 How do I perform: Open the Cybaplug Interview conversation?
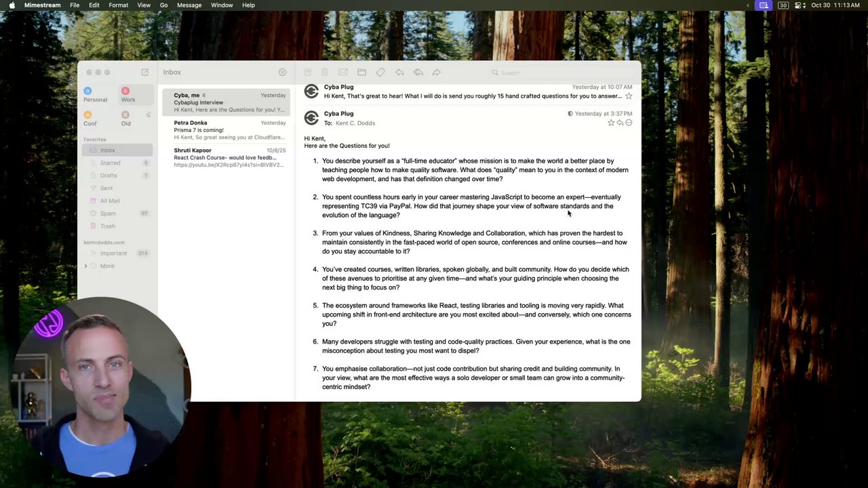pyautogui.click(x=226, y=102)
